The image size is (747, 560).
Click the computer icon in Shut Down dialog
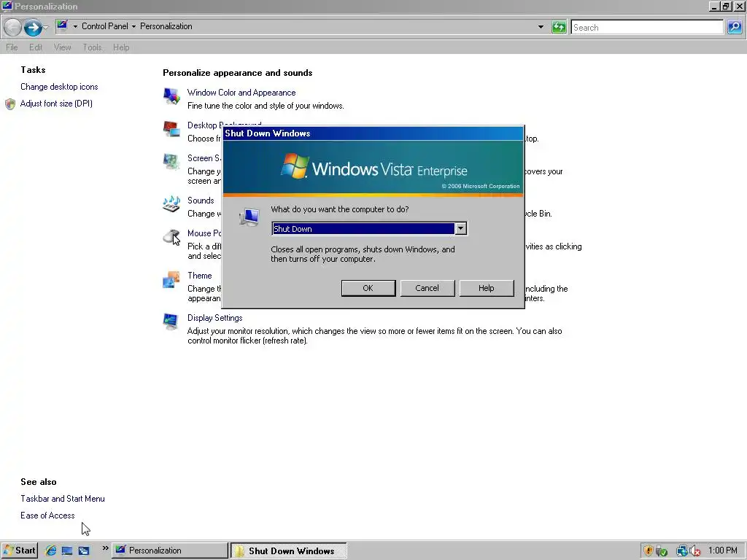tap(249, 217)
